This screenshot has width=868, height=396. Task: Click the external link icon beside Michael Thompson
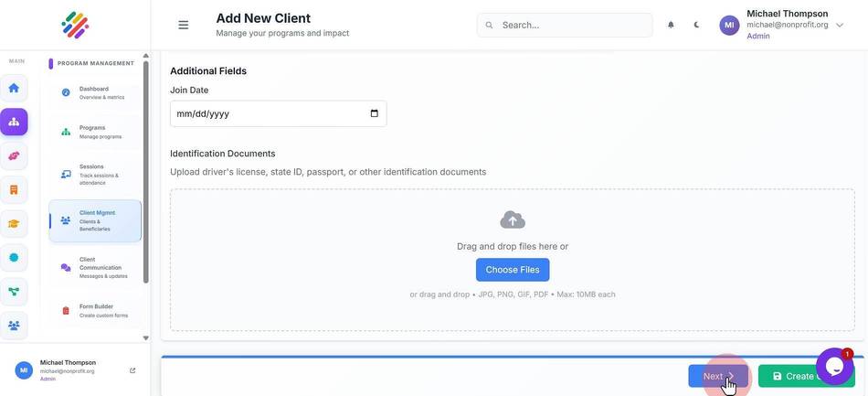[132, 370]
